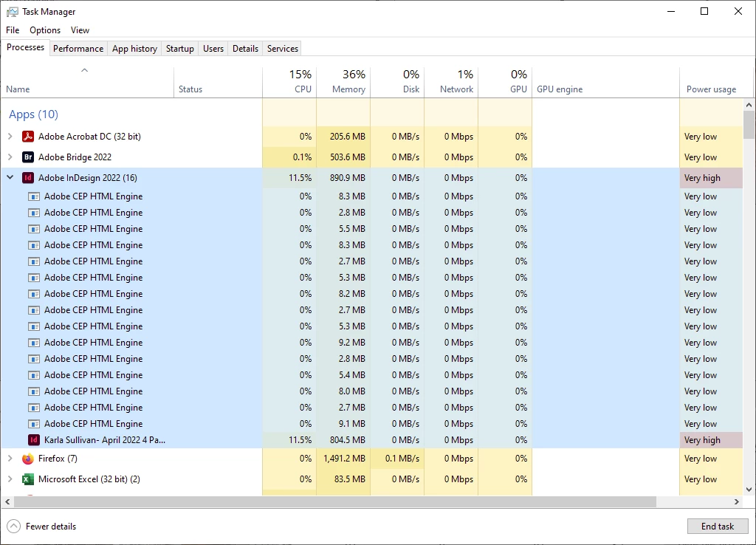This screenshot has height=545, width=756.
Task: Select the Processes tab
Action: click(x=25, y=47)
